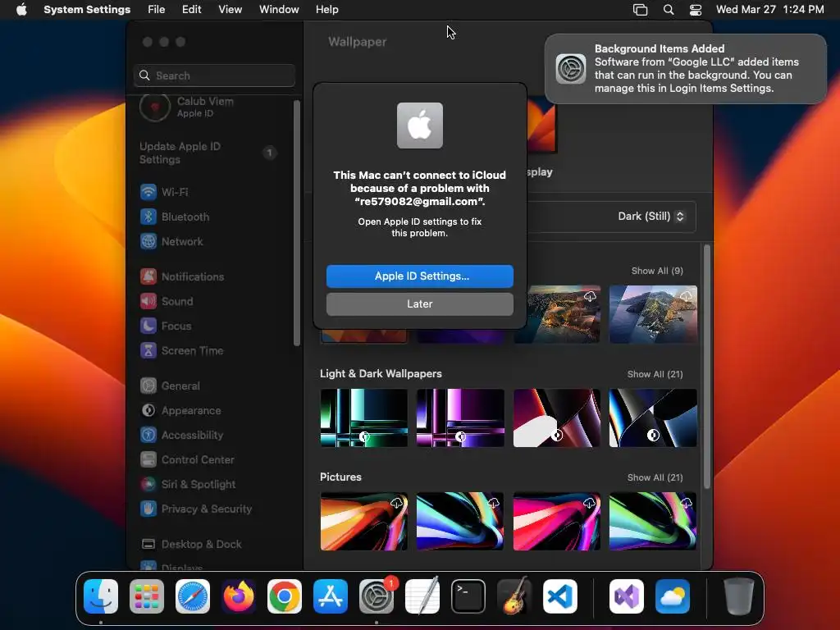Show all Light & Dark Wallpapers
Image resolution: width=840 pixels, height=630 pixels.
pos(655,374)
